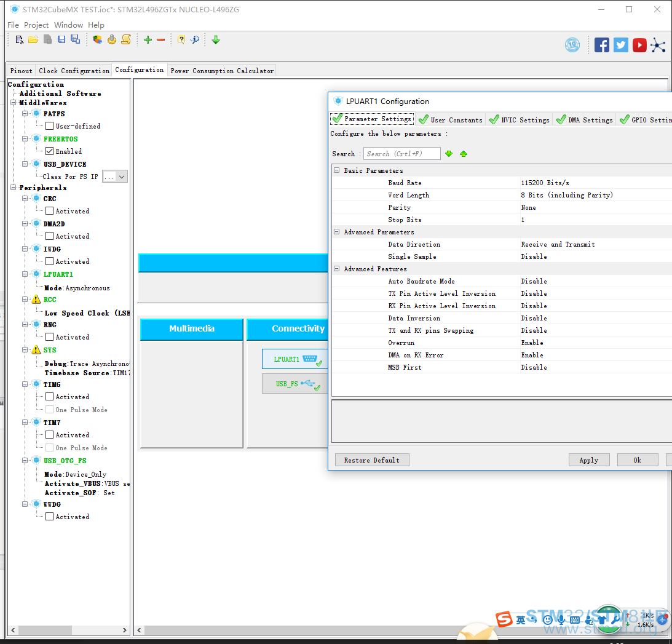This screenshot has height=644, width=672.
Task: Click the cube icon beside LPUART1 peripheral
Action: (x=37, y=274)
